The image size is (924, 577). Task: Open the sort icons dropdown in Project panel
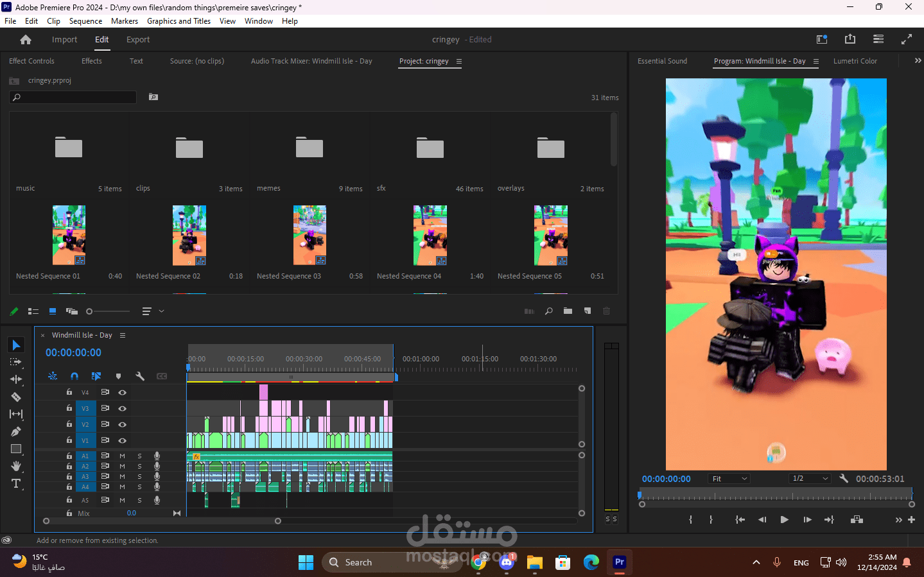[x=153, y=311]
